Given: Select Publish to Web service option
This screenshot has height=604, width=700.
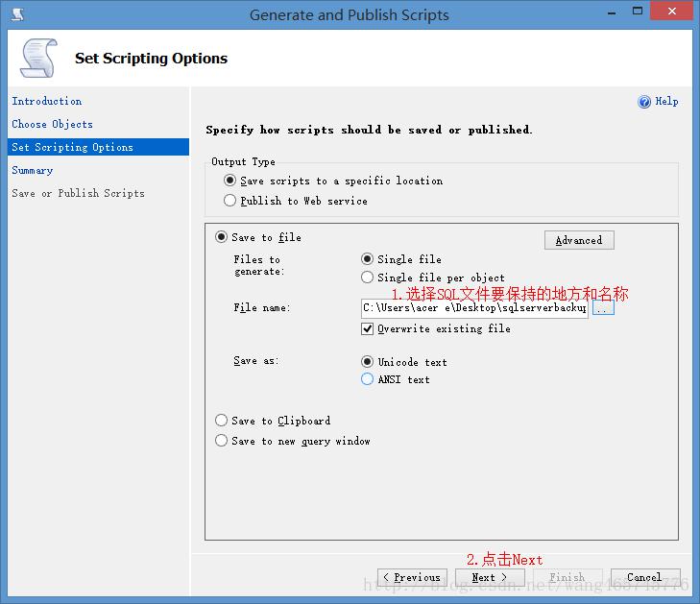Looking at the screenshot, I should point(230,201).
